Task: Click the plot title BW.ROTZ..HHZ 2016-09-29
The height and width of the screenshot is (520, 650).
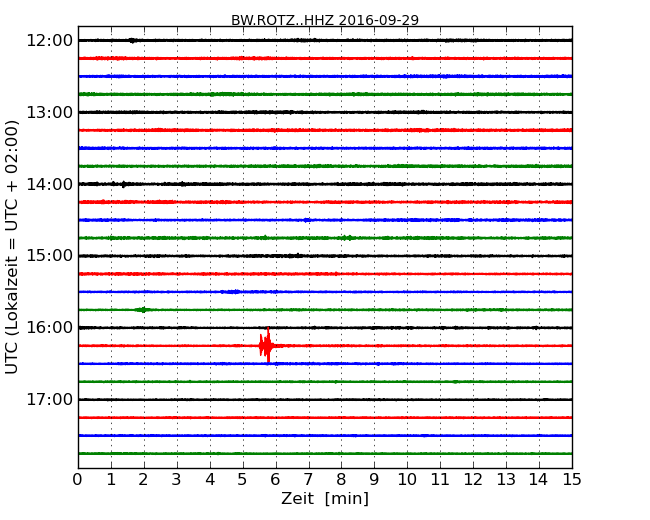Action: (x=325, y=20)
